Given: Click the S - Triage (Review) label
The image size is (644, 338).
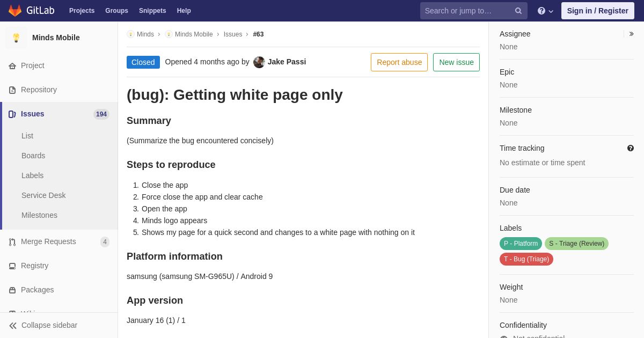Looking at the screenshot, I should [576, 244].
